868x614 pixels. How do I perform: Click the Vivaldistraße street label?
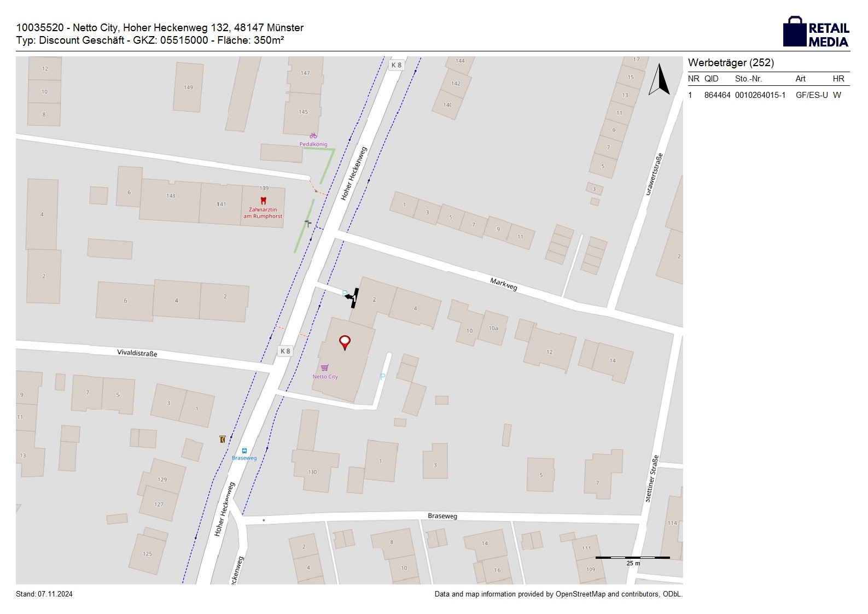137,353
